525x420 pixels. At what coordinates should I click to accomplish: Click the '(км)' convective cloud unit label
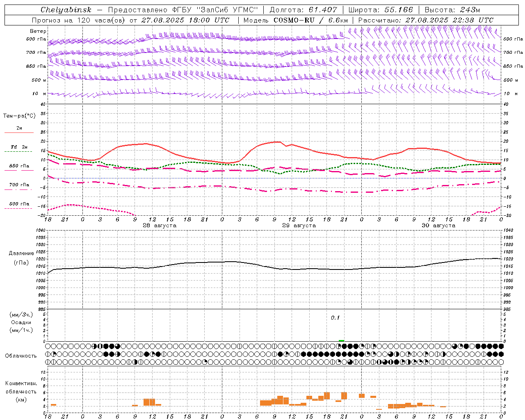21,399
